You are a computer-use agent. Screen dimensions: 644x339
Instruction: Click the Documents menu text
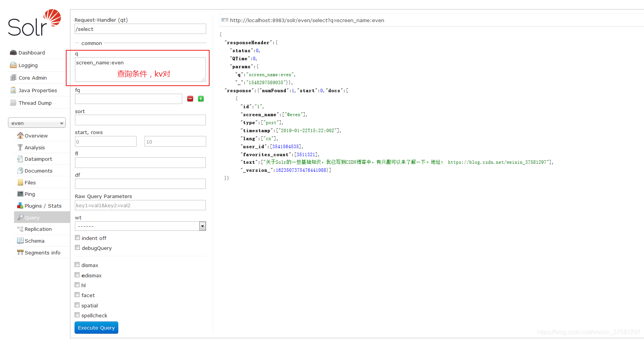[38, 171]
